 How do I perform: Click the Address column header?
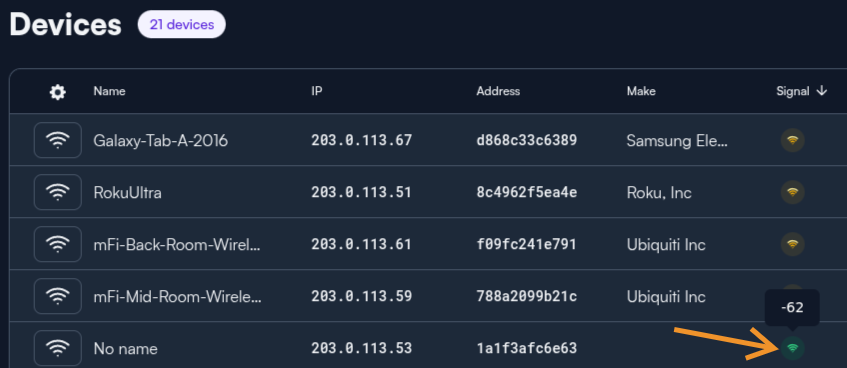(498, 91)
